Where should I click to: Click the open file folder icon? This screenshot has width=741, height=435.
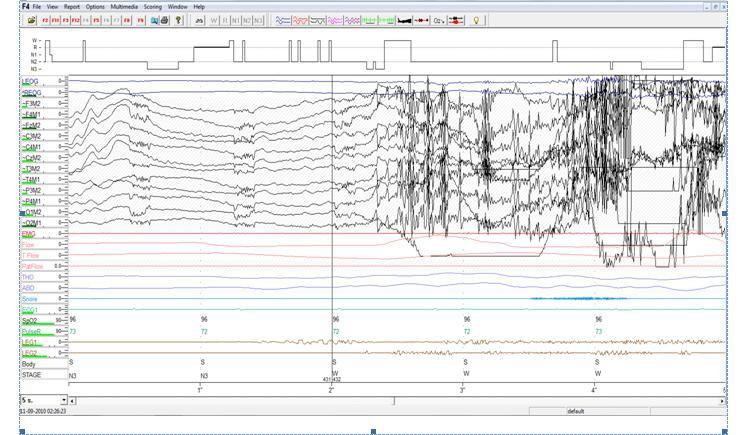click(32, 20)
